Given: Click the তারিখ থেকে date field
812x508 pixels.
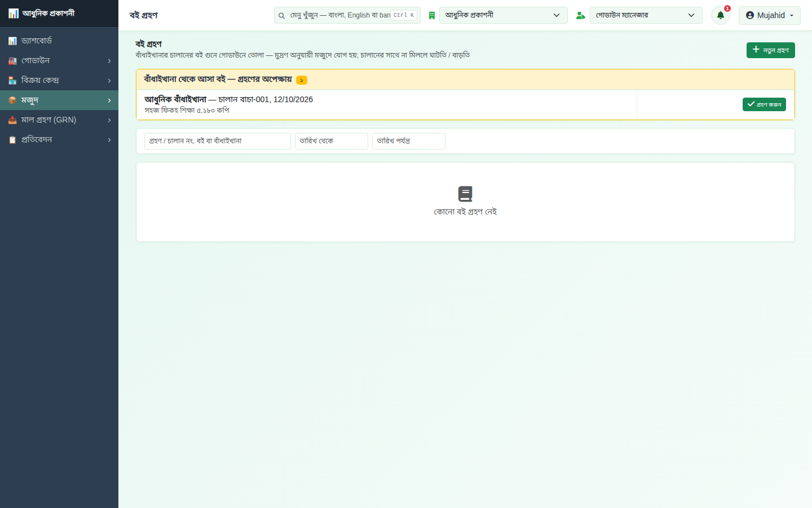Looking at the screenshot, I should [x=332, y=141].
